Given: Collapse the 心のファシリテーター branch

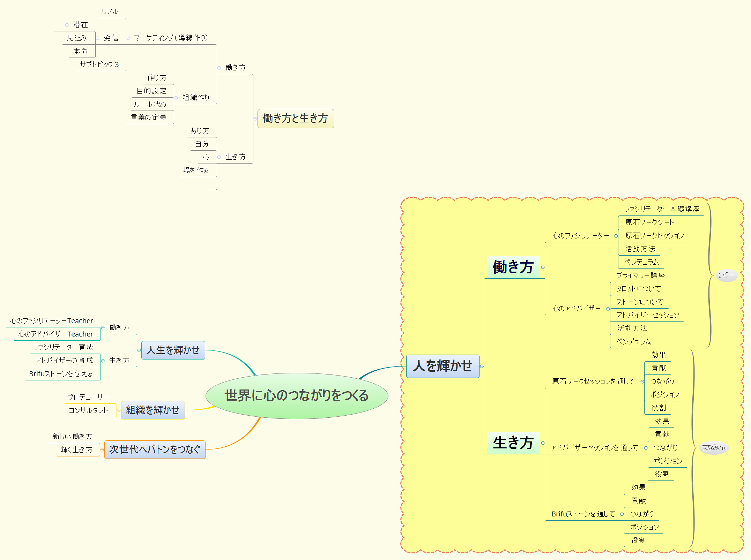Looking at the screenshot, I should click(x=616, y=236).
